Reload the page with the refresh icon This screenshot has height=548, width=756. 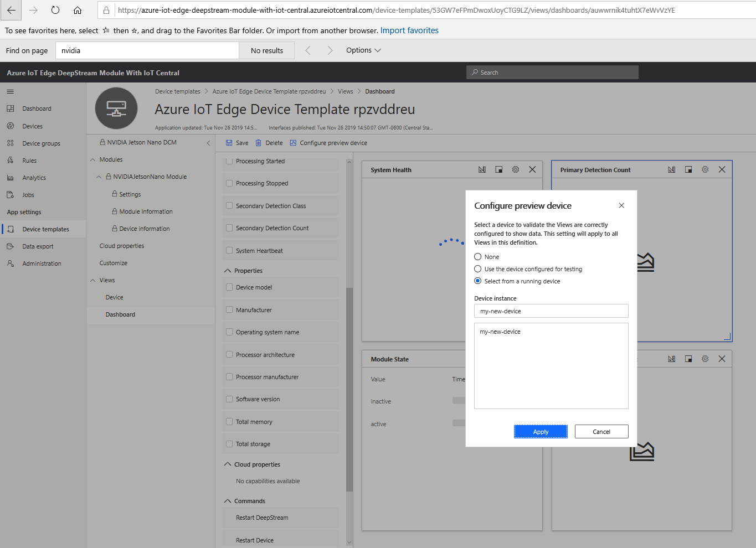55,10
